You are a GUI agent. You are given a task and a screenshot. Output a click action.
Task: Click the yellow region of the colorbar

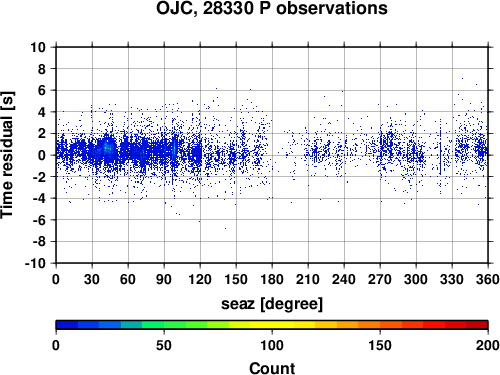[x=272, y=325]
